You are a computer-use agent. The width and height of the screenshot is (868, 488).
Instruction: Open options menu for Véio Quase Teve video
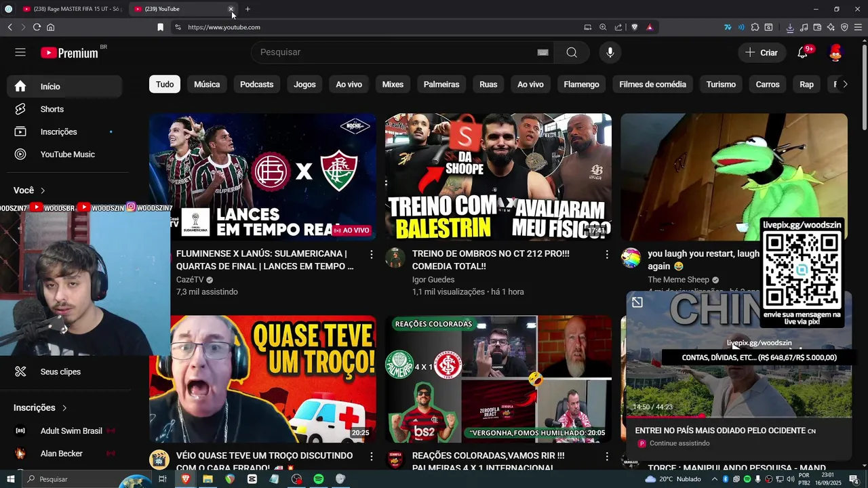[x=371, y=457]
